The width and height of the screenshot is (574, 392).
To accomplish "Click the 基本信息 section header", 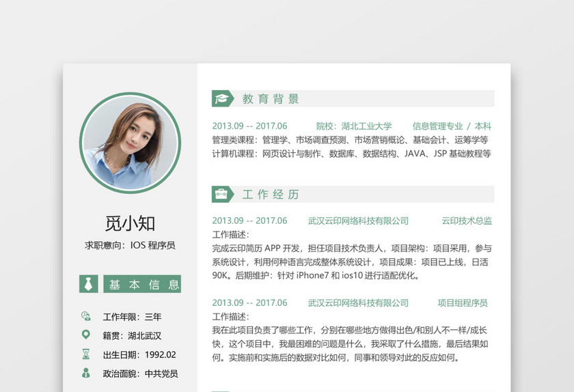I will 142,284.
